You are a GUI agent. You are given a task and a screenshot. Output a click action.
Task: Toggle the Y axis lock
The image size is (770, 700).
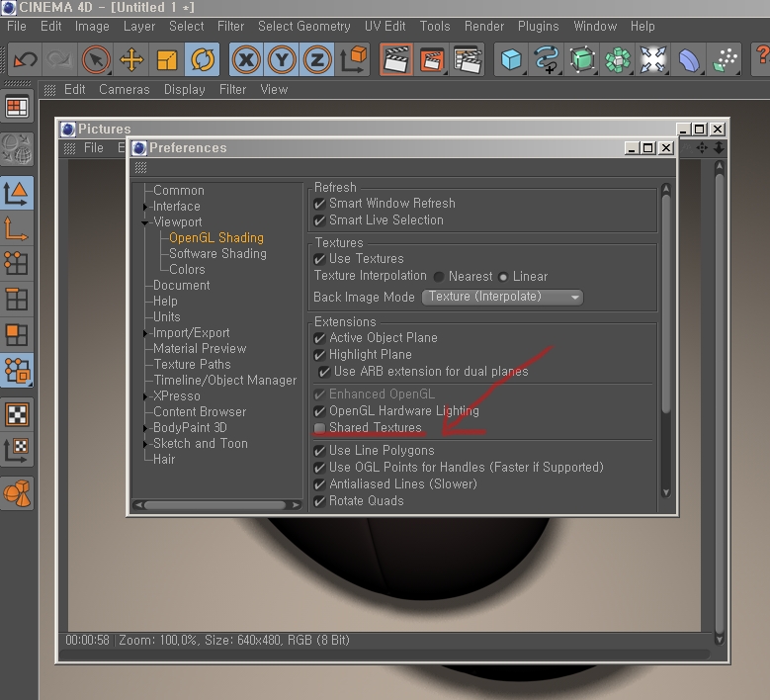coord(282,59)
